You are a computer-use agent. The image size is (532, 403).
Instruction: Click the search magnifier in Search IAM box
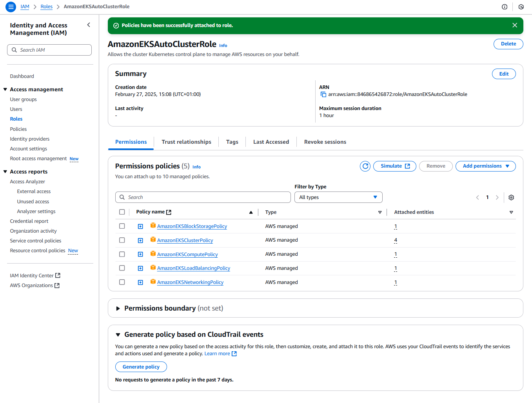15,50
